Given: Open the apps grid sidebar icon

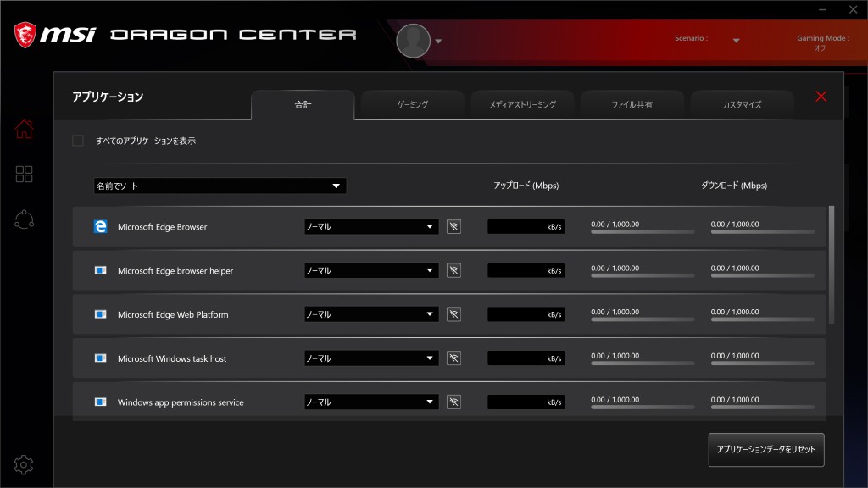Looking at the screenshot, I should (x=24, y=175).
